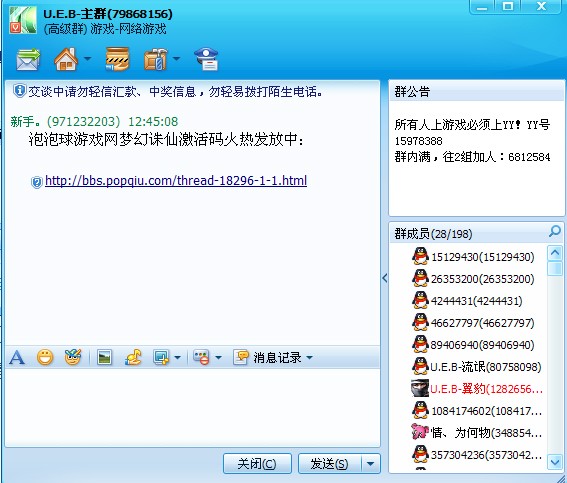Click the group avatar icon in title bar
567x483 pixels.
[22, 20]
